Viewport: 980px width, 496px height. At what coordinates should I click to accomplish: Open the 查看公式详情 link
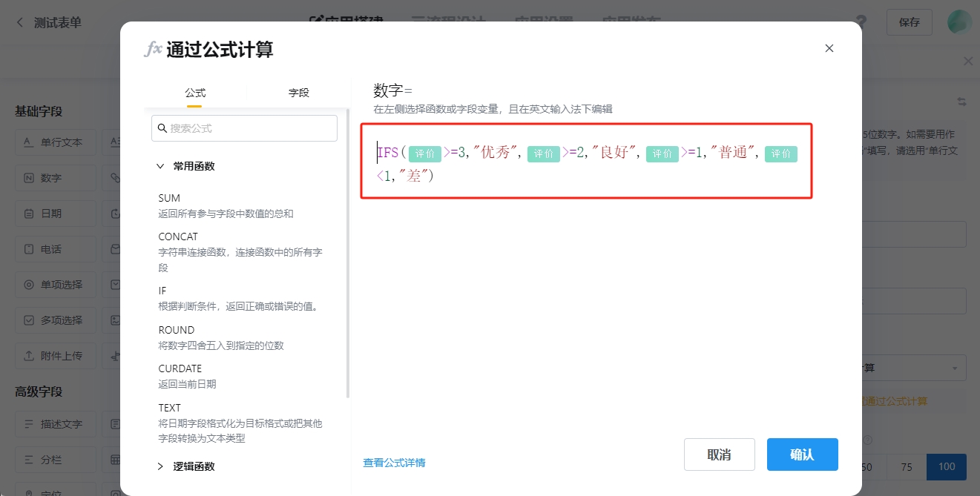pyautogui.click(x=394, y=463)
